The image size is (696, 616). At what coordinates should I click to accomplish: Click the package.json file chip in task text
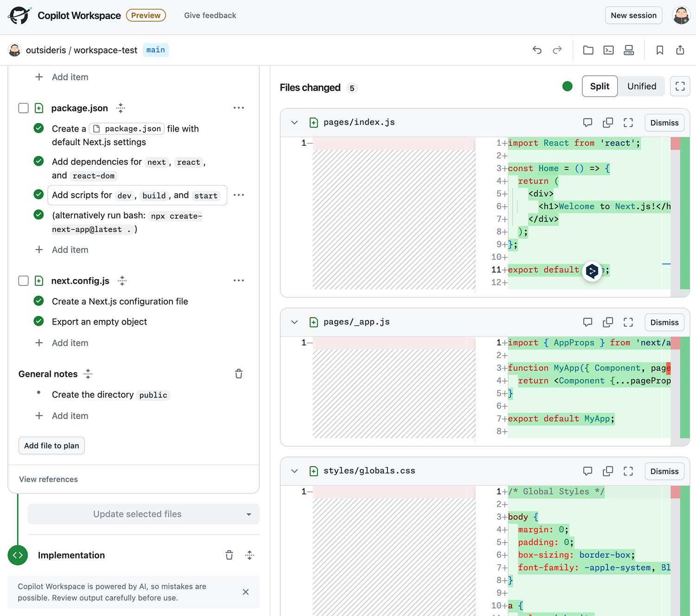[x=127, y=129]
